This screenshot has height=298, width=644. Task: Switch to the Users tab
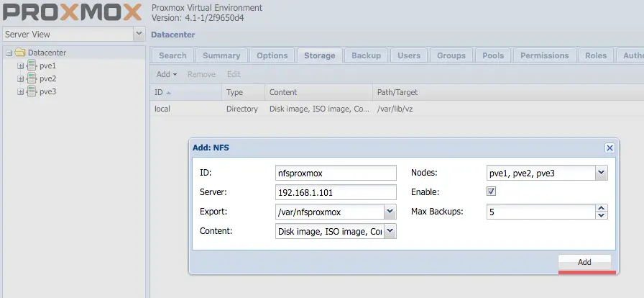click(409, 55)
